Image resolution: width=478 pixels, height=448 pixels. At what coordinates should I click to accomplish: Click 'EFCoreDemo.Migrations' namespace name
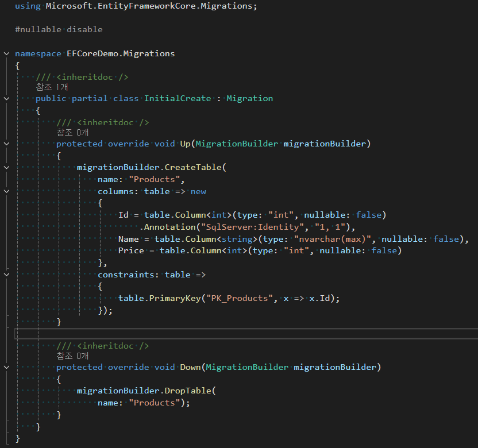pos(121,53)
